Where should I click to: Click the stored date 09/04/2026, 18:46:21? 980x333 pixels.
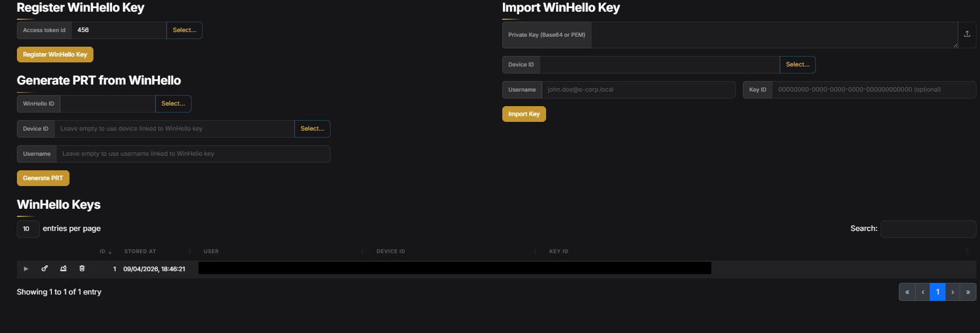pyautogui.click(x=154, y=269)
